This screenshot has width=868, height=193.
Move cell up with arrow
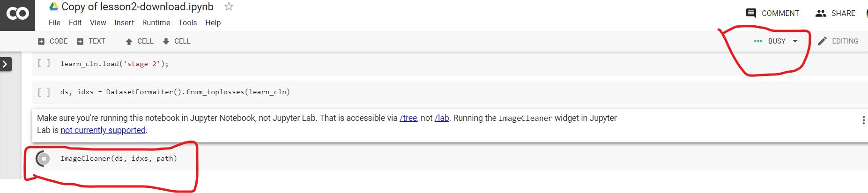tap(139, 41)
